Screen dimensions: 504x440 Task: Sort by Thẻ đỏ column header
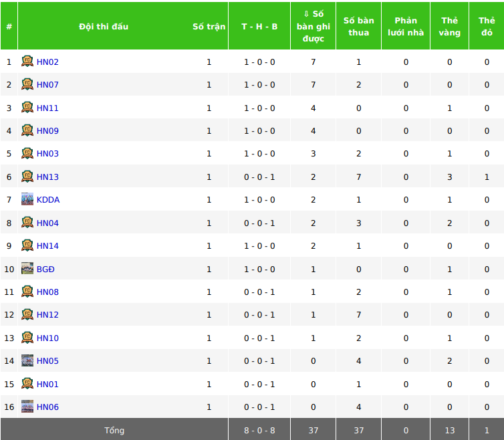pos(487,26)
